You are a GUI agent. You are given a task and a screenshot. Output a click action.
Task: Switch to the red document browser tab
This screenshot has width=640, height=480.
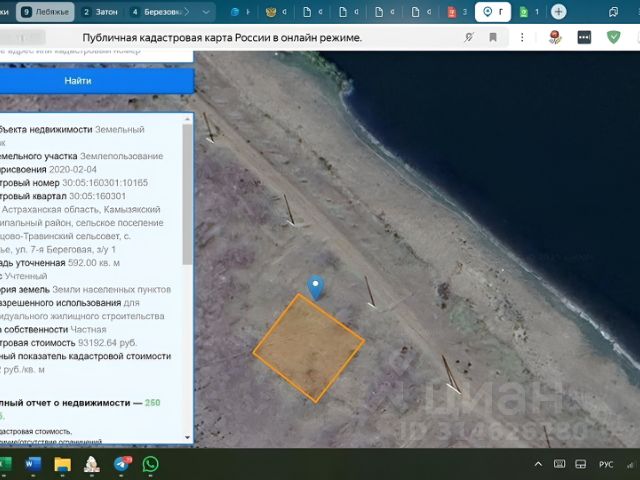[457, 12]
